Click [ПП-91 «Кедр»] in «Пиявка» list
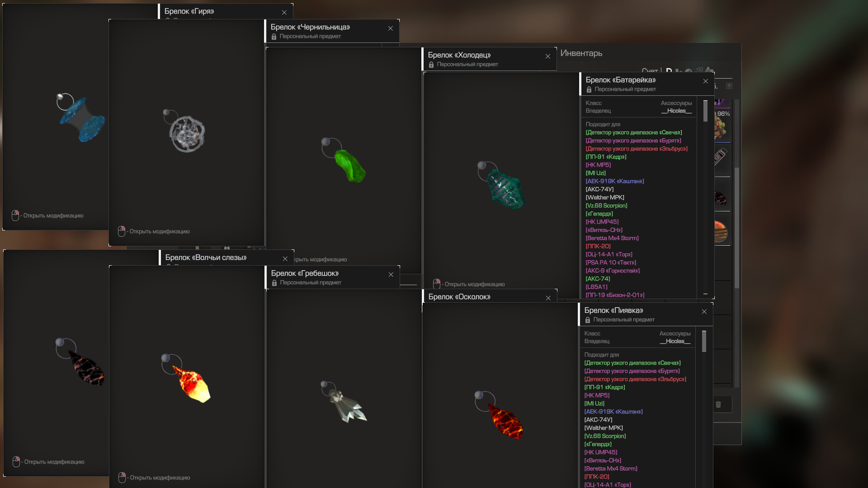This screenshot has height=488, width=868. click(604, 388)
